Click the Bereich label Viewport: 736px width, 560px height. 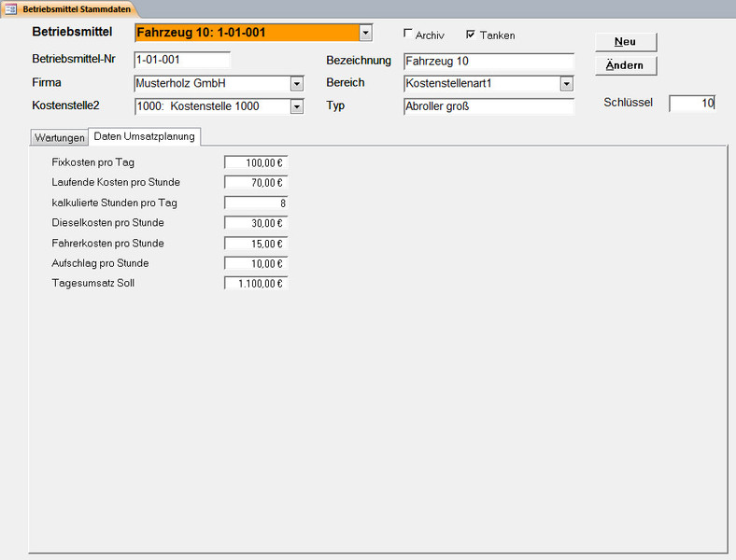point(346,82)
